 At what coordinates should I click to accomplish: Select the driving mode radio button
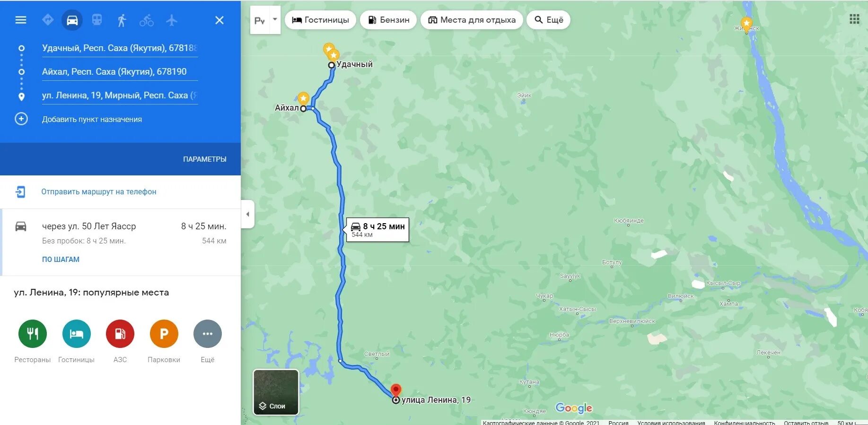click(x=72, y=20)
